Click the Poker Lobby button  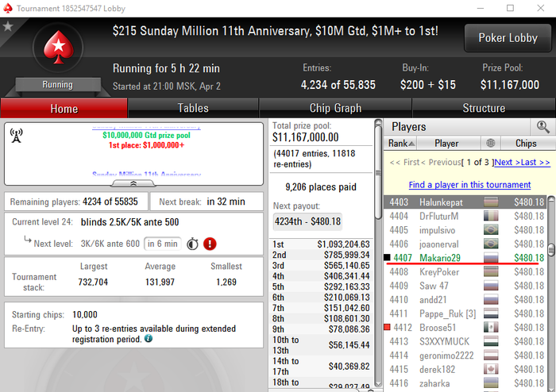click(x=508, y=38)
